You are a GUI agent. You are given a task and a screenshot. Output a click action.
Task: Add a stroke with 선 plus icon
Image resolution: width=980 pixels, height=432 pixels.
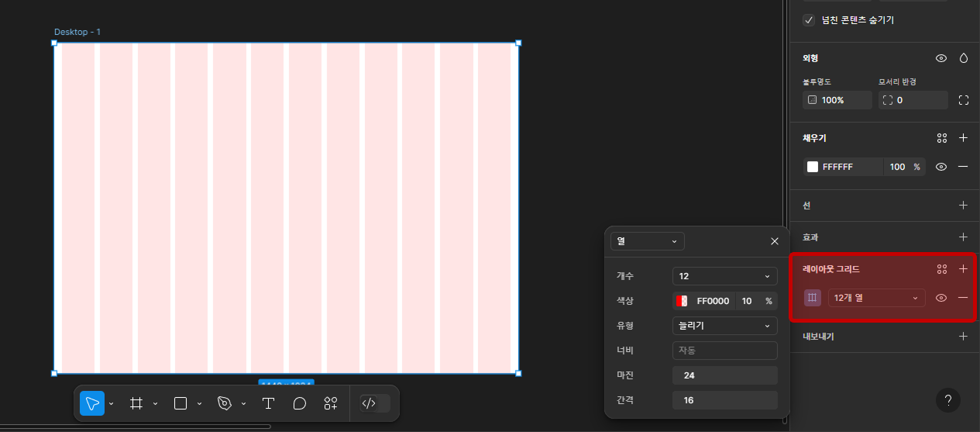tap(964, 206)
